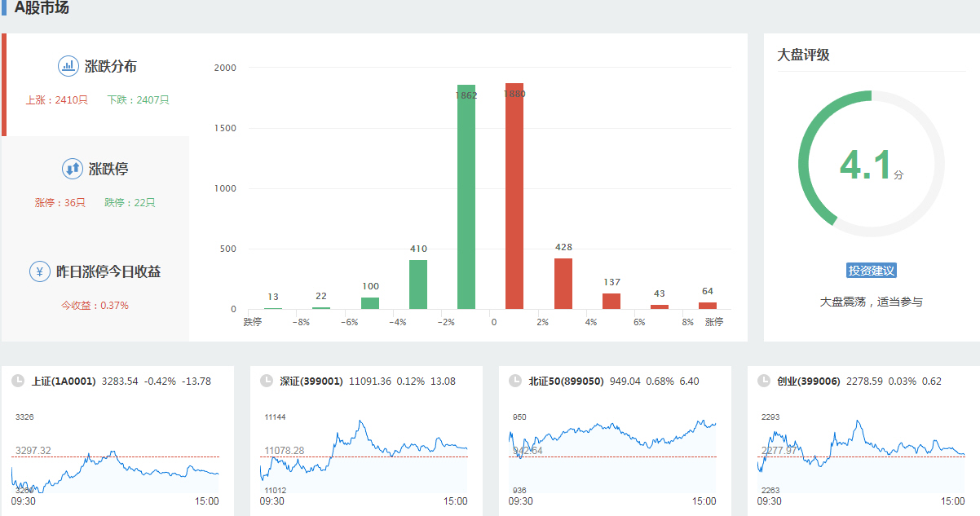Image resolution: width=980 pixels, height=516 pixels.
Task: Click the yen icon beside 昨日涨停今日收益
Action: click(x=40, y=271)
